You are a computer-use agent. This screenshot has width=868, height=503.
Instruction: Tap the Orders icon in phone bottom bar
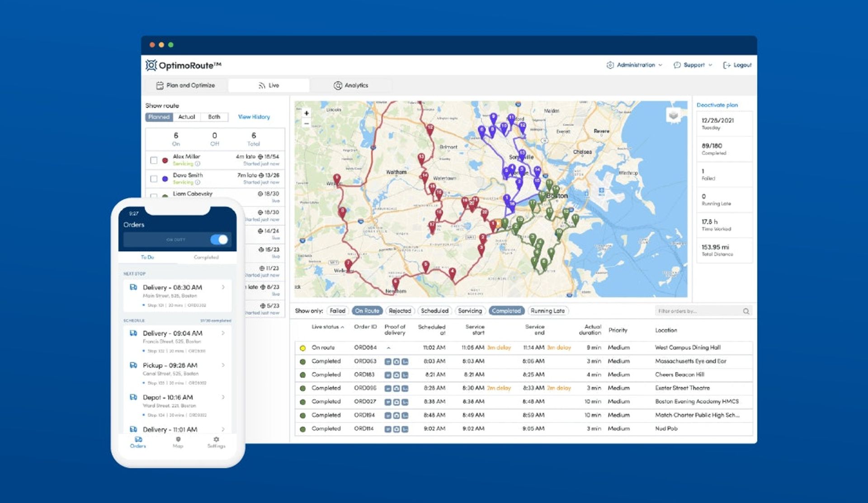pyautogui.click(x=138, y=439)
